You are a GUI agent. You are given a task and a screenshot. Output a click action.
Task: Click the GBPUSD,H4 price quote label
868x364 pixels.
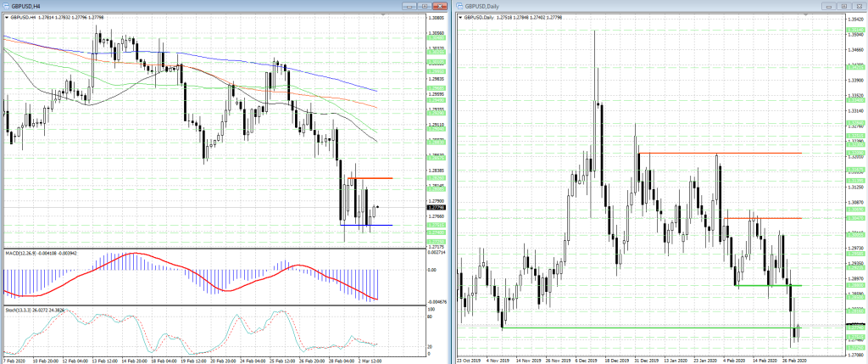pos(58,18)
